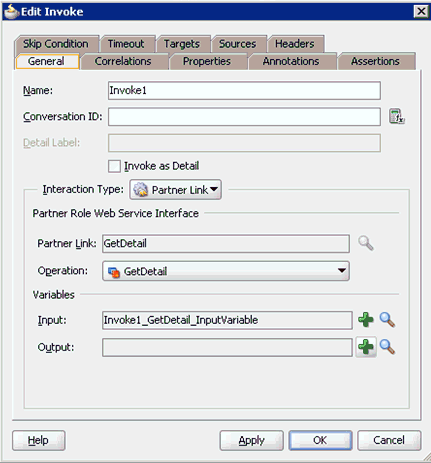The width and height of the screenshot is (431, 463).
Task: Open the Conversation ID expression builder icon
Action: coord(397,117)
